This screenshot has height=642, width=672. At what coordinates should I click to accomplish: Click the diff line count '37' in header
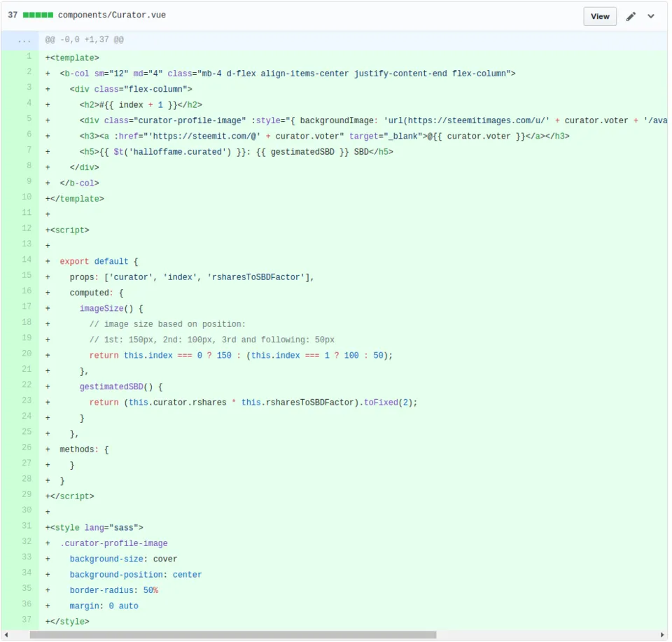13,15
